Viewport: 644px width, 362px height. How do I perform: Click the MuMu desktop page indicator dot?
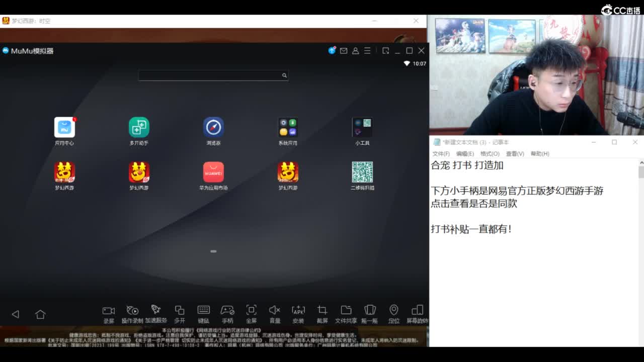click(x=213, y=251)
